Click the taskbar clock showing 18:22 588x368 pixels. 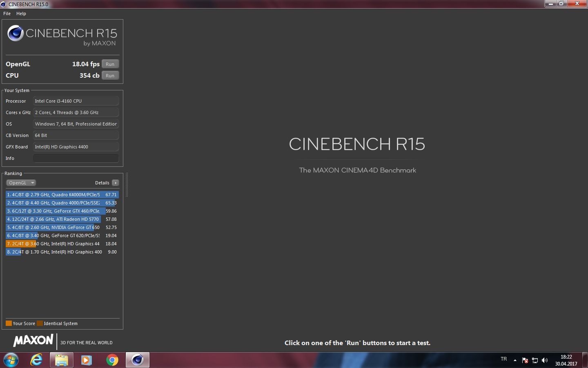point(566,360)
